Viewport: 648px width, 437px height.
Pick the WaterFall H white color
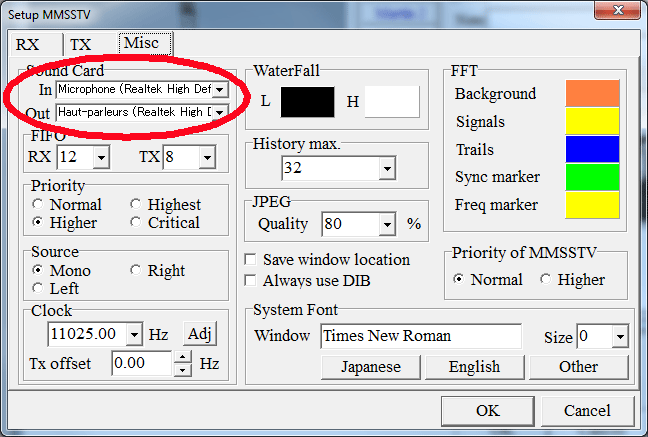[x=392, y=102]
